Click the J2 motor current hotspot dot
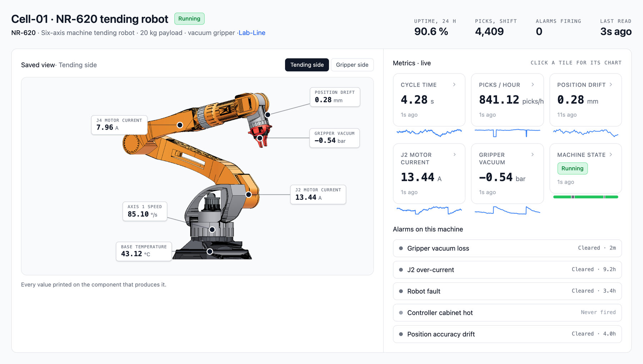The image size is (643, 364). tap(249, 194)
